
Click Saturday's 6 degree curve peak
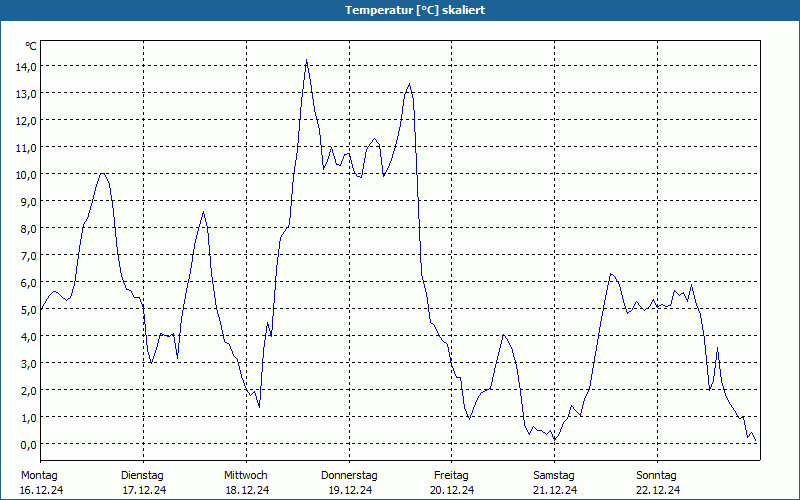[x=611, y=274]
